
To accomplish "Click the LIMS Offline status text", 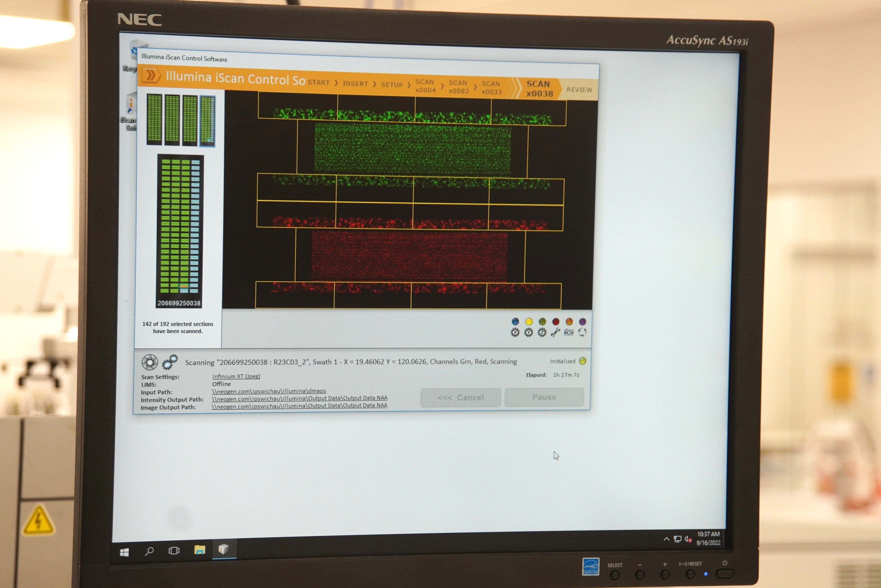I will [x=221, y=384].
